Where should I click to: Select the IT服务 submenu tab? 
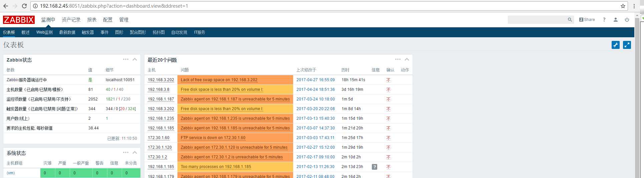(199, 32)
